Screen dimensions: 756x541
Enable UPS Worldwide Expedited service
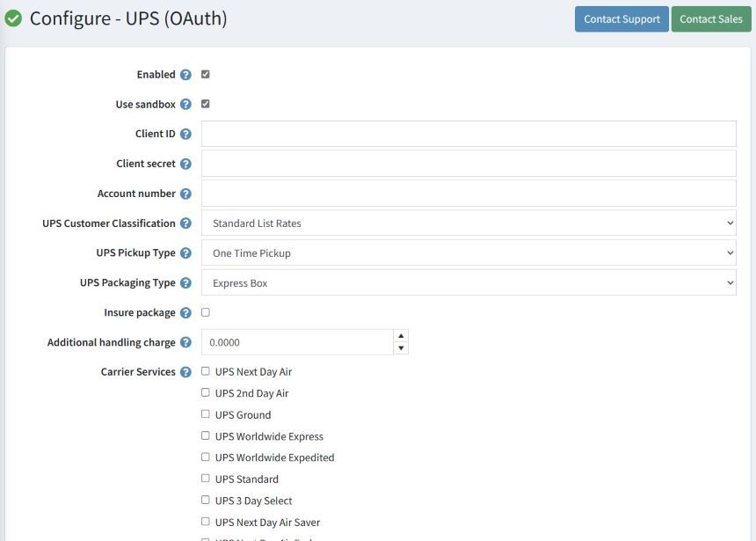pyautogui.click(x=206, y=457)
